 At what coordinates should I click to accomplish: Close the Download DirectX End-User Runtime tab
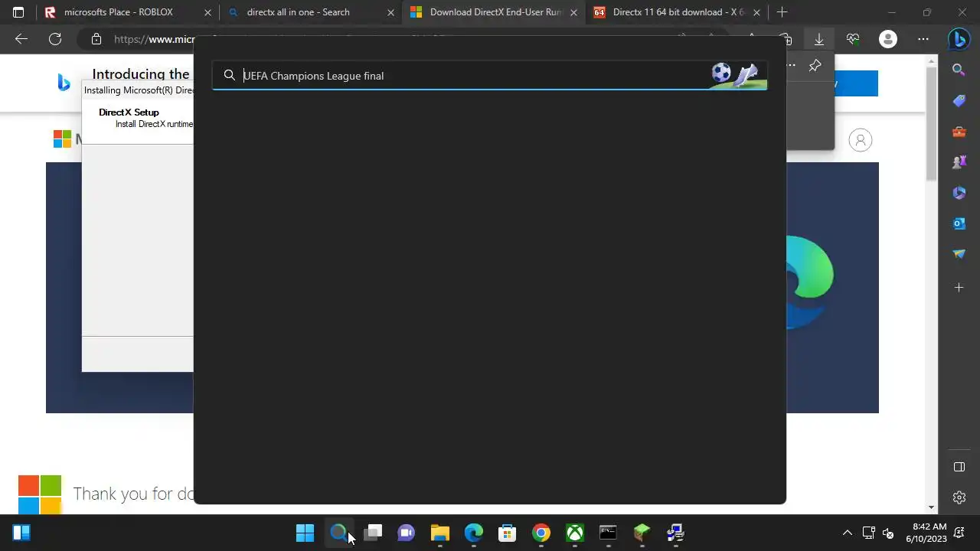[573, 12]
